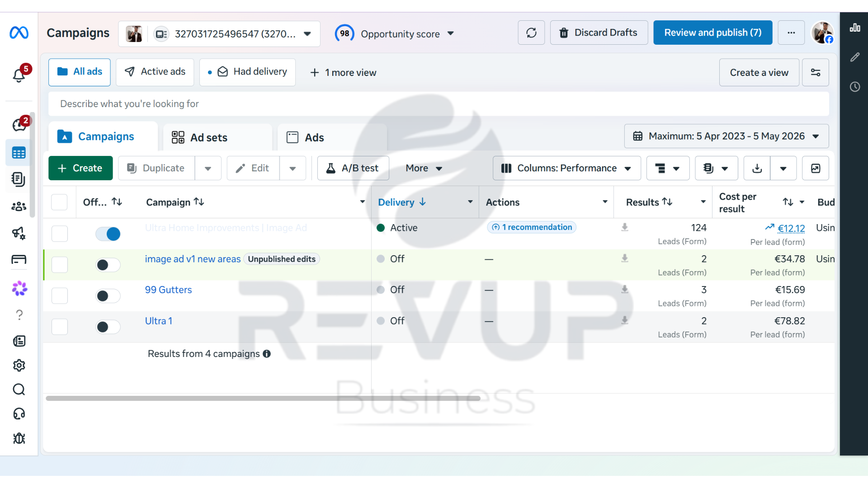Expand the export options arrow
This screenshot has width=868, height=488.
783,168
